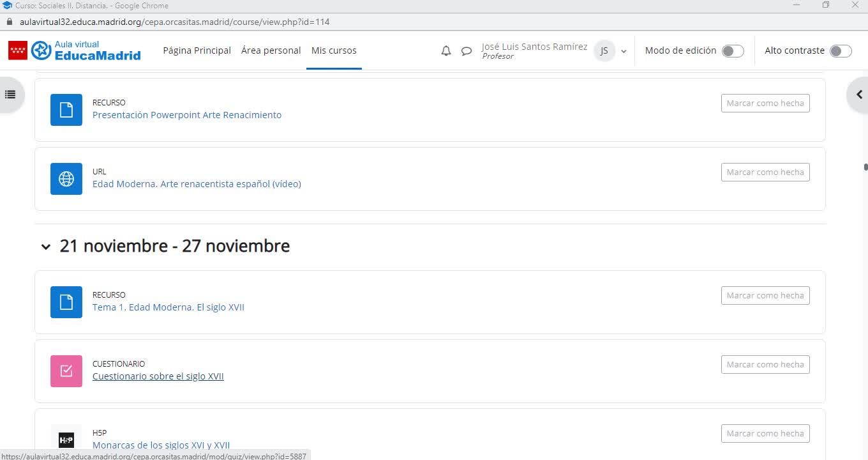Mark Monarcas de los siglos as done
Screen dimensions: 868x460
click(x=765, y=433)
